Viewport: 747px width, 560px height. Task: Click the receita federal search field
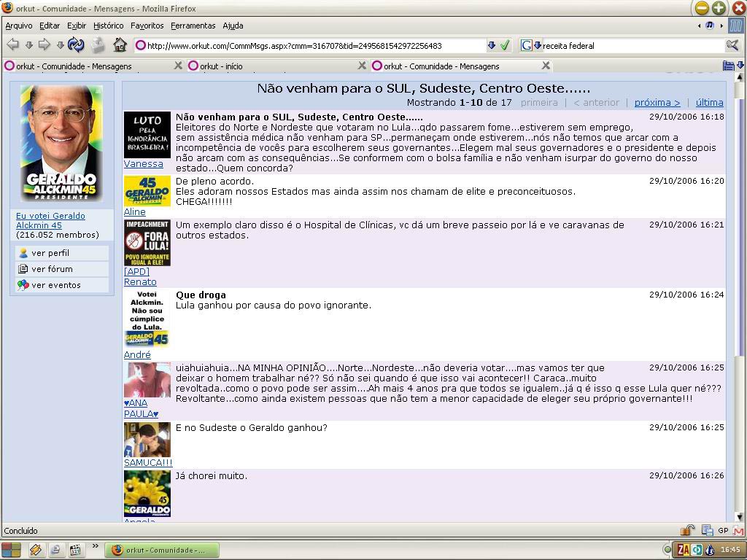click(632, 46)
